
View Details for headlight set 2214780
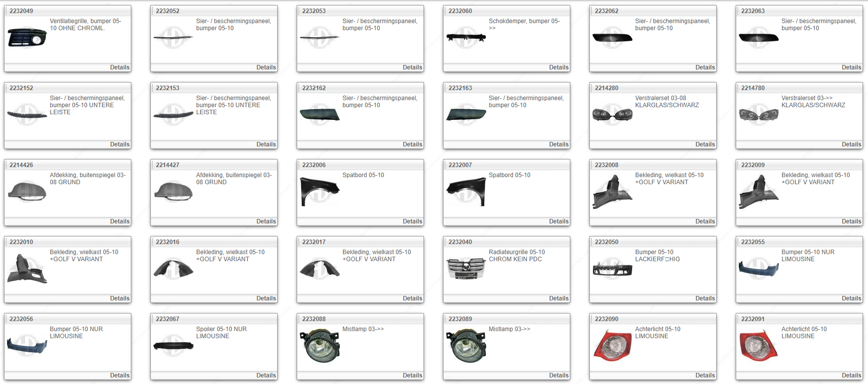click(851, 144)
